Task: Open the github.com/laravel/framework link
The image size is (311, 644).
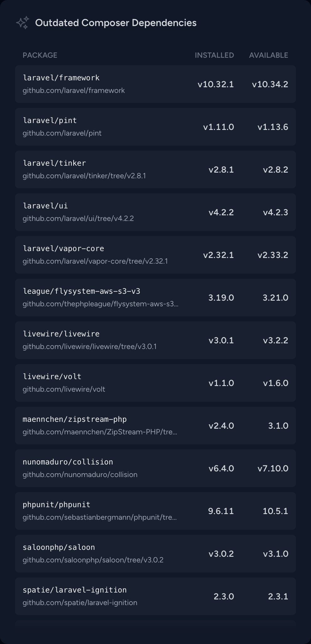Action: (x=74, y=91)
